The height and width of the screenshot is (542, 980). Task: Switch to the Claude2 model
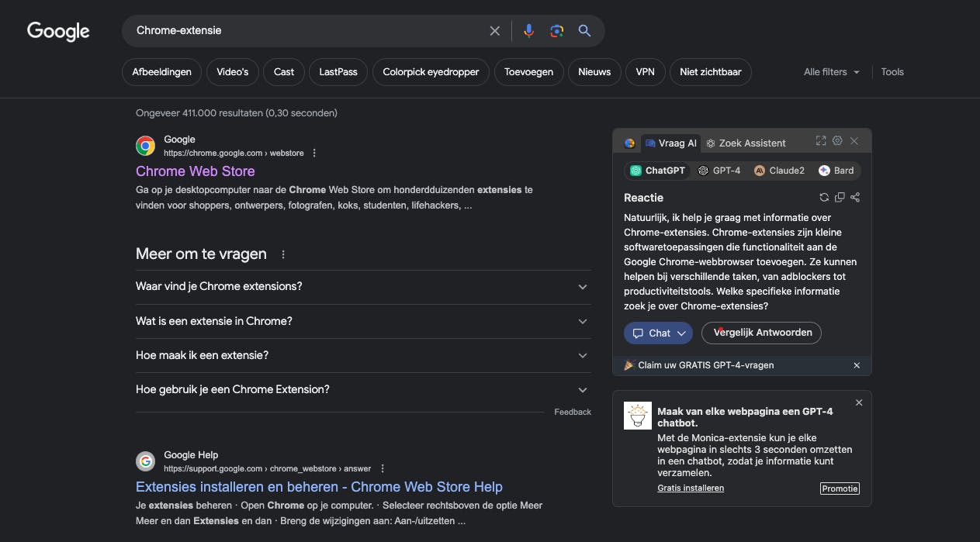coord(779,171)
